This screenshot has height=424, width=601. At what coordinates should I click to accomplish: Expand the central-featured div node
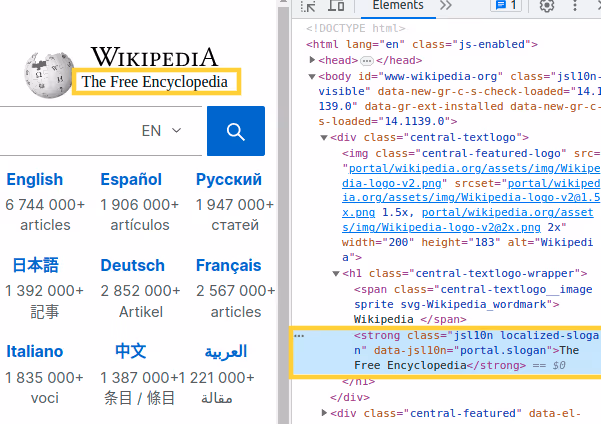324,413
